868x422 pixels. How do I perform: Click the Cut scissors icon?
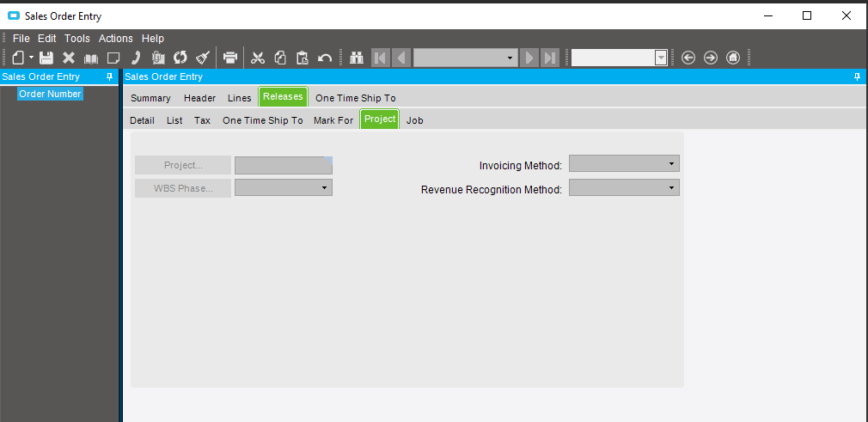tap(258, 58)
